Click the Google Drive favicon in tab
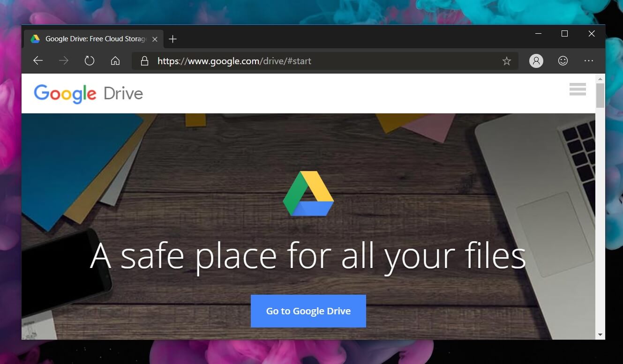 click(x=35, y=39)
